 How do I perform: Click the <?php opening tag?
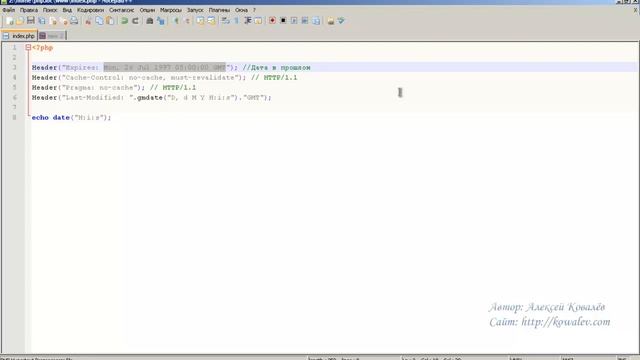click(42, 48)
